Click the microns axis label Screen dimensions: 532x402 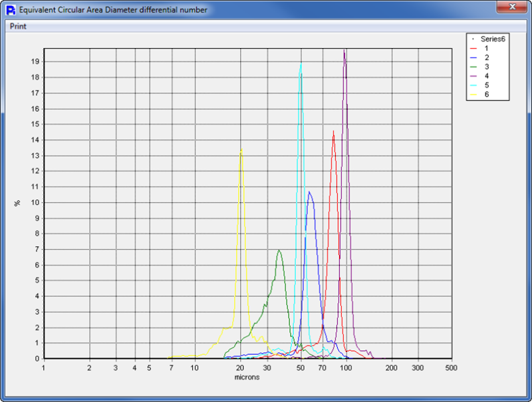pos(247,376)
